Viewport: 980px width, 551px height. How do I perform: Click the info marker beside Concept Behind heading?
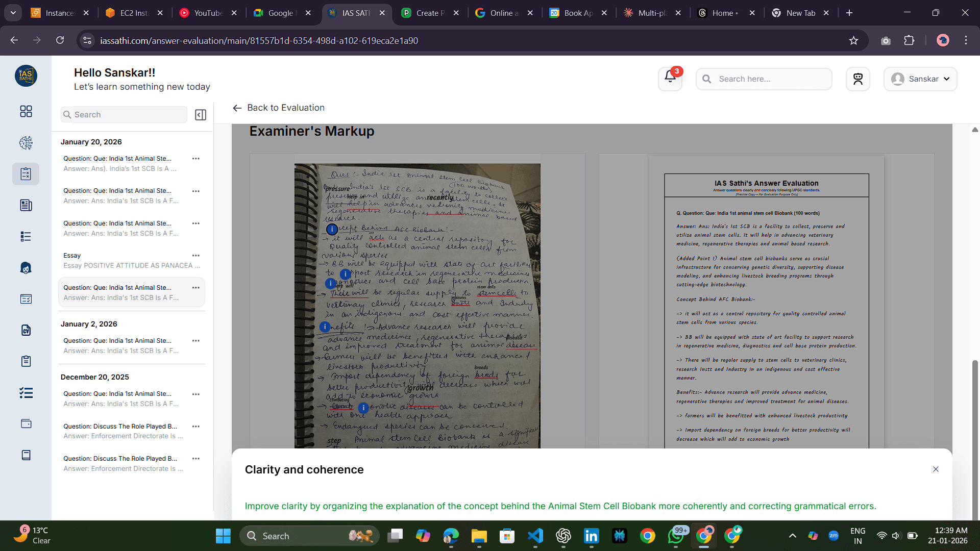(x=332, y=230)
